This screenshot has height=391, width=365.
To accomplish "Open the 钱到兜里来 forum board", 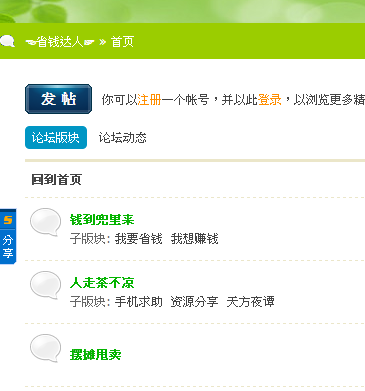I will coord(102,220).
